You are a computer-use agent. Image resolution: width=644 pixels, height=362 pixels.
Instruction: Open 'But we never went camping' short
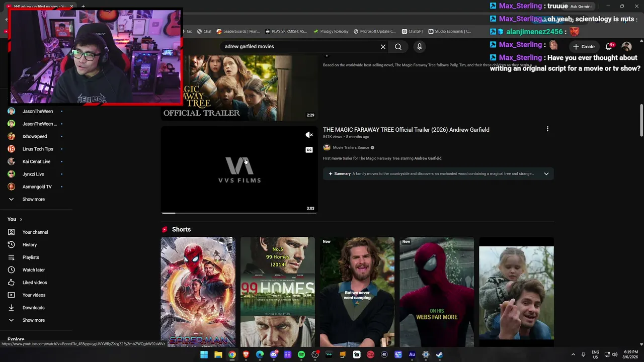point(357,292)
